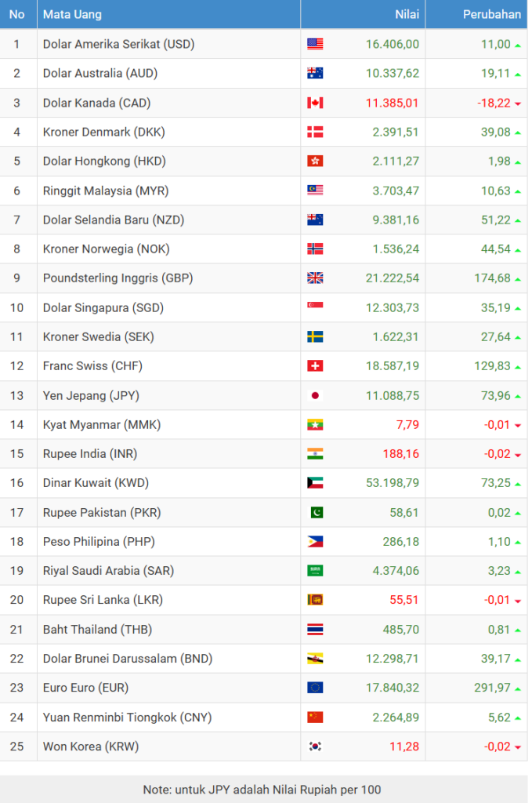Click the Sri Lanka flag icon
The width and height of the screenshot is (532, 803).
[315, 600]
